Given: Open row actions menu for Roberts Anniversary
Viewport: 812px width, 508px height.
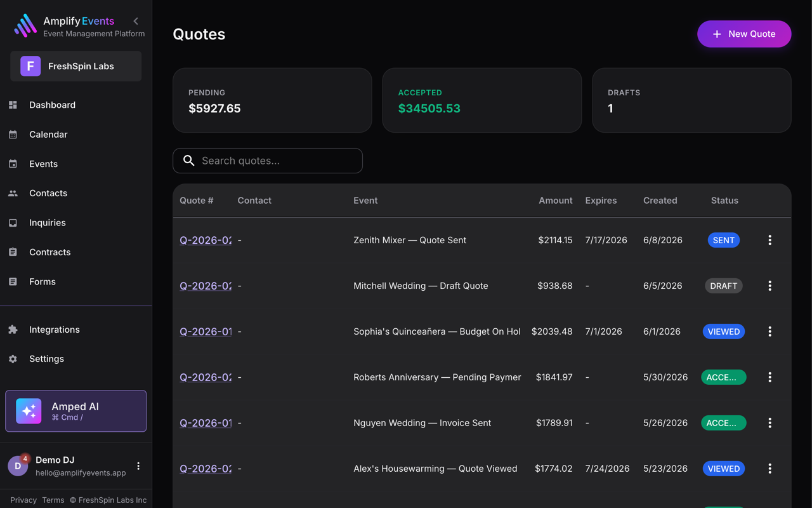Looking at the screenshot, I should pyautogui.click(x=769, y=377).
